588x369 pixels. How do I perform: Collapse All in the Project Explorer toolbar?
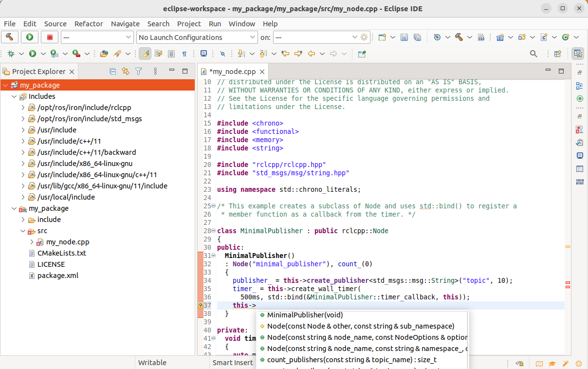112,71
